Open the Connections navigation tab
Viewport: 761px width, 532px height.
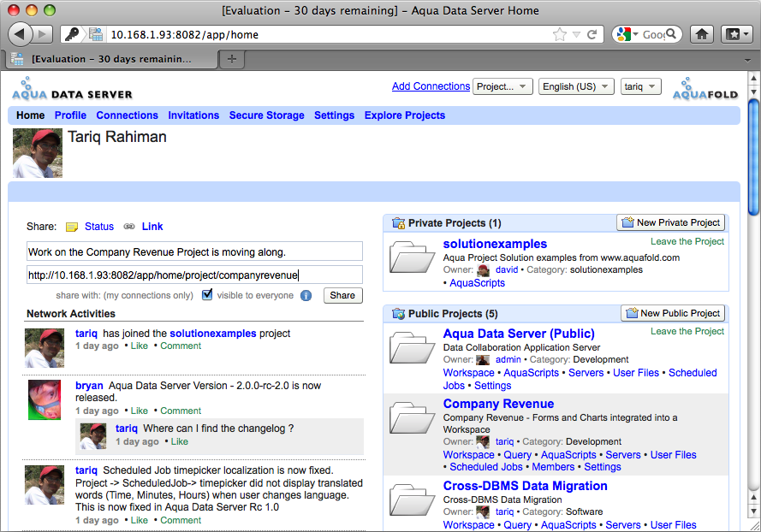(x=128, y=115)
